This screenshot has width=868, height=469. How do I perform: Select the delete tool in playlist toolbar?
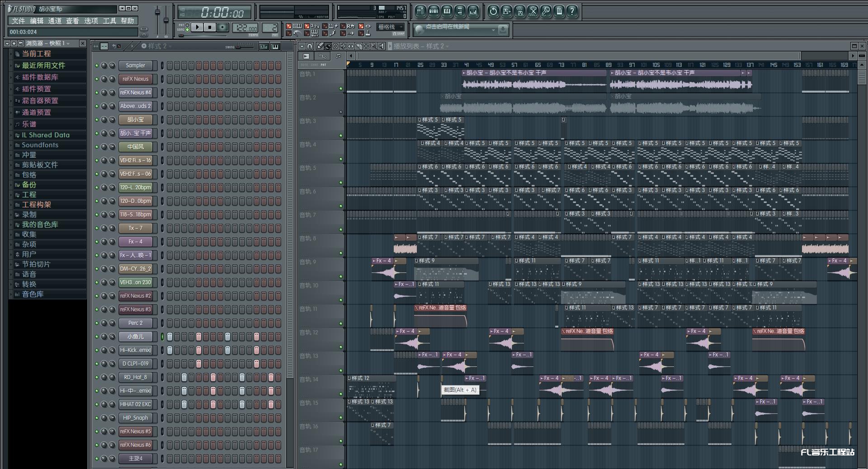335,46
